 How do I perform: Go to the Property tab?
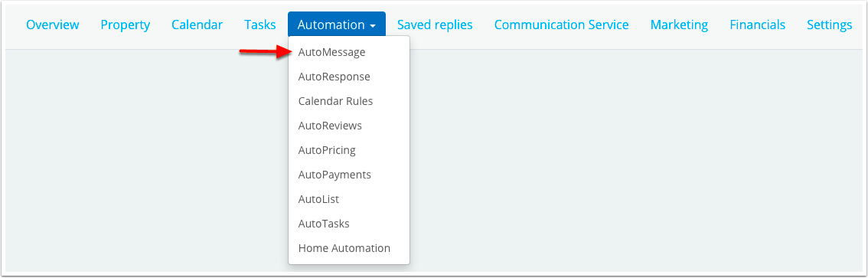(125, 25)
